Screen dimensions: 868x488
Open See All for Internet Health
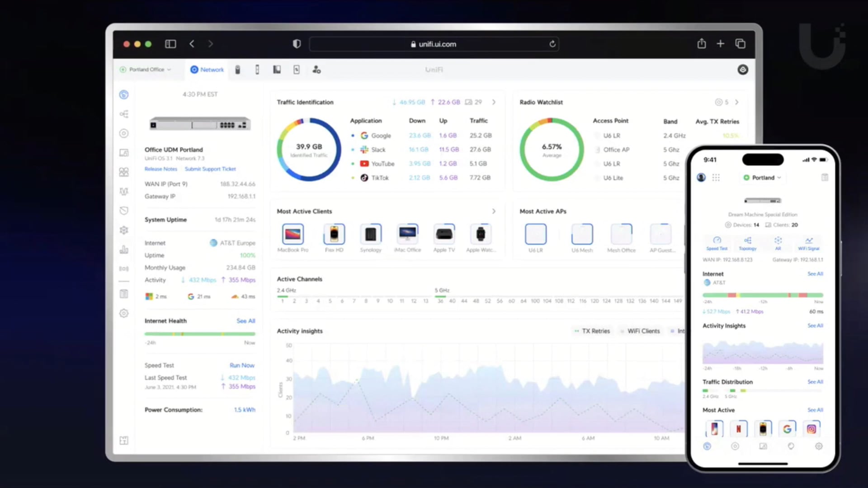tap(246, 321)
